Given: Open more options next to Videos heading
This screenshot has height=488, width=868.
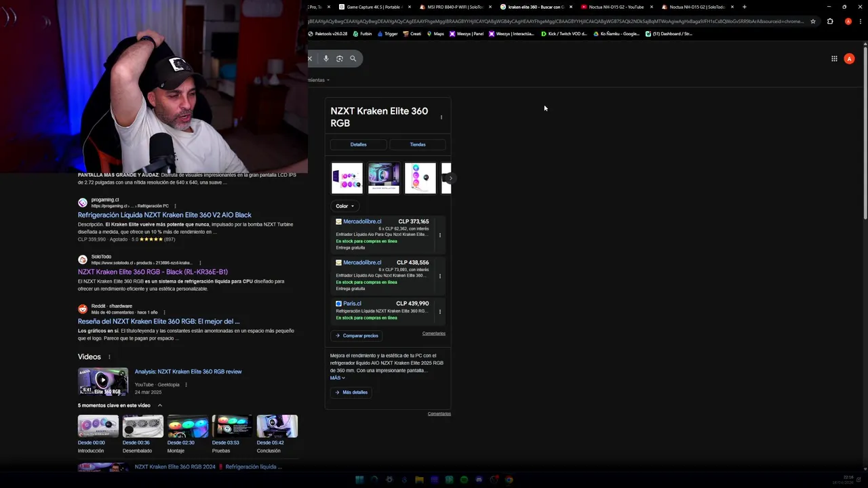Looking at the screenshot, I should pos(109,357).
